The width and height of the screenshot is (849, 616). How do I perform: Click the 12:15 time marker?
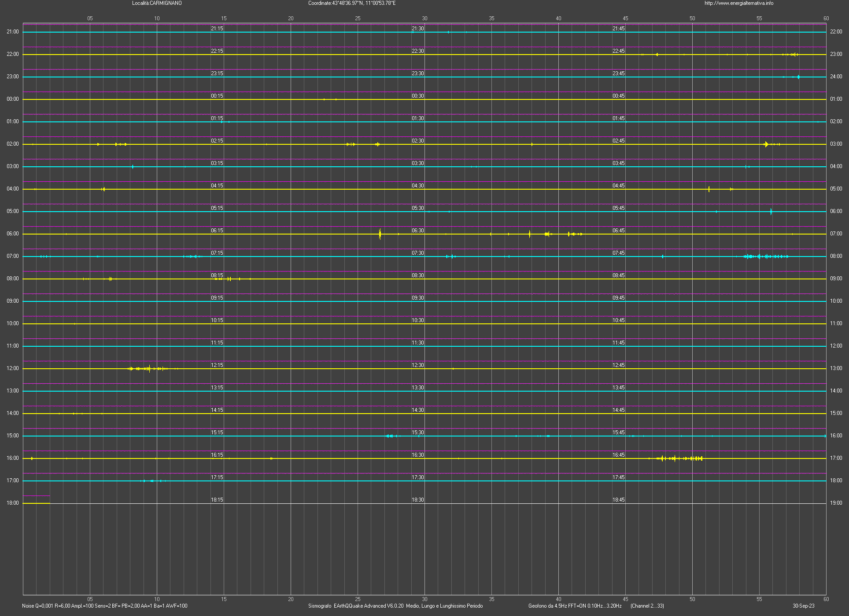217,365
